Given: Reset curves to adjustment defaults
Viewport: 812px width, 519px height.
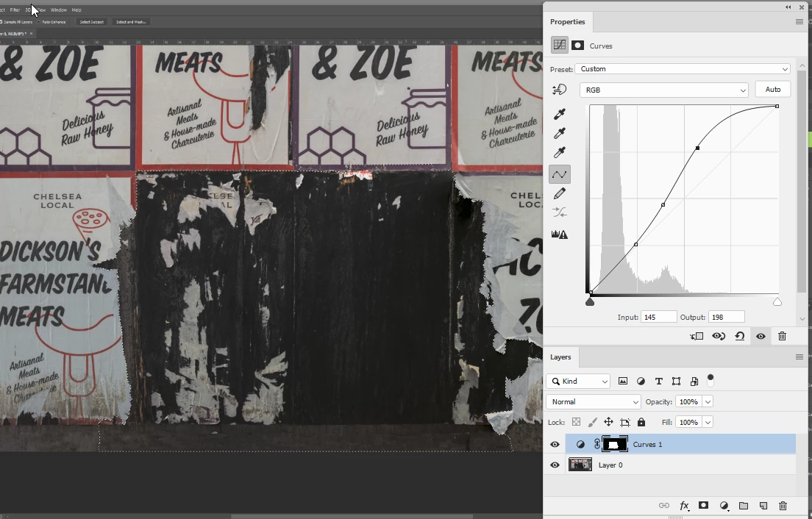Looking at the screenshot, I should click(739, 337).
